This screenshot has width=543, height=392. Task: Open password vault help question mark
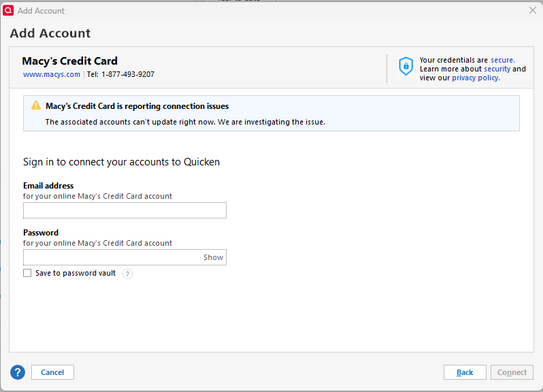tap(127, 274)
